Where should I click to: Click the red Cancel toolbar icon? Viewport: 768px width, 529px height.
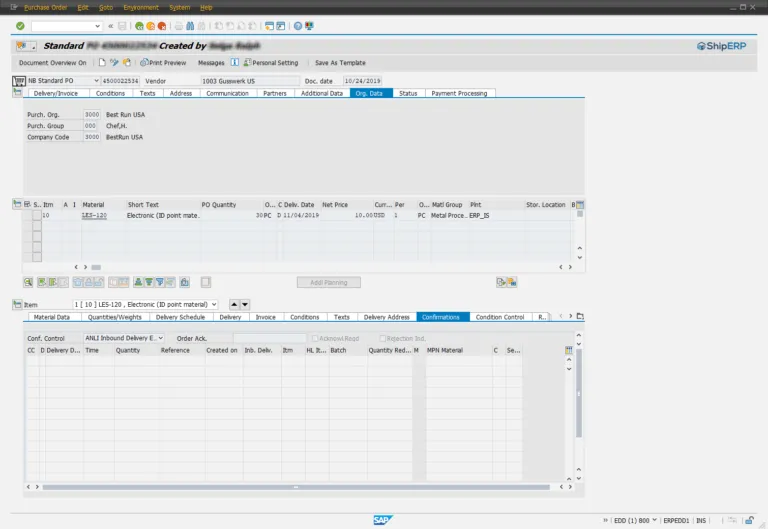coord(162,26)
